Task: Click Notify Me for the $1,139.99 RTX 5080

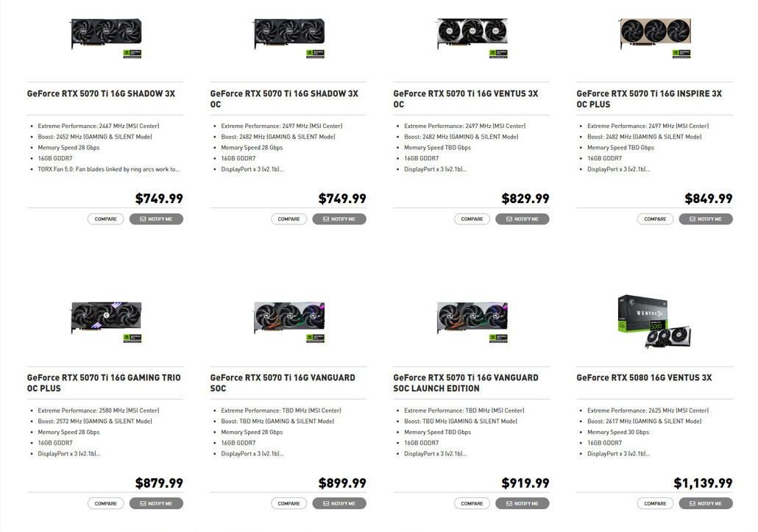Action: click(706, 503)
